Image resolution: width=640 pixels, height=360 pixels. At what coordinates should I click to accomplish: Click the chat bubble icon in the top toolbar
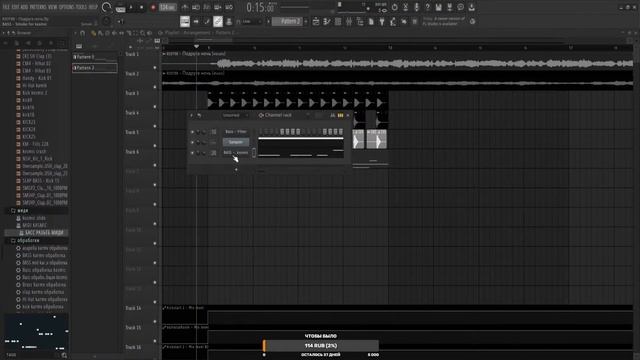(460, 7)
